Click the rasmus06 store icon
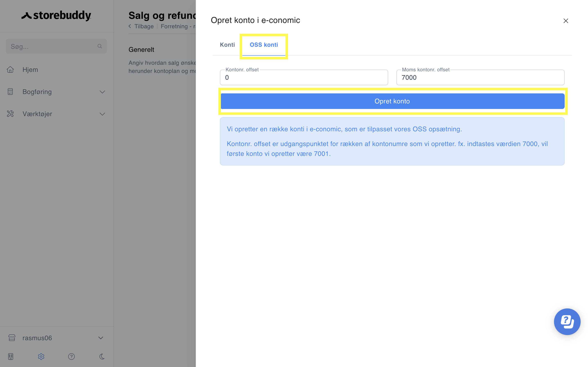 pos(12,338)
